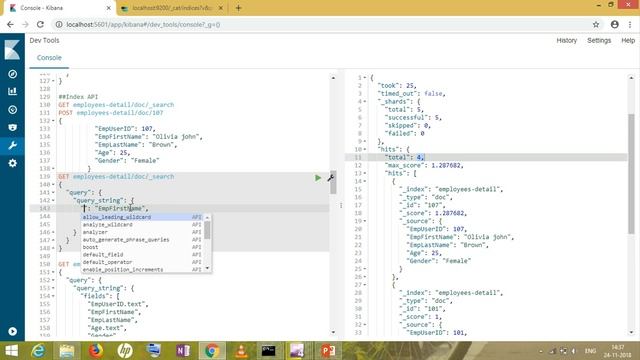Bookmark this page with star icon

coord(596,24)
